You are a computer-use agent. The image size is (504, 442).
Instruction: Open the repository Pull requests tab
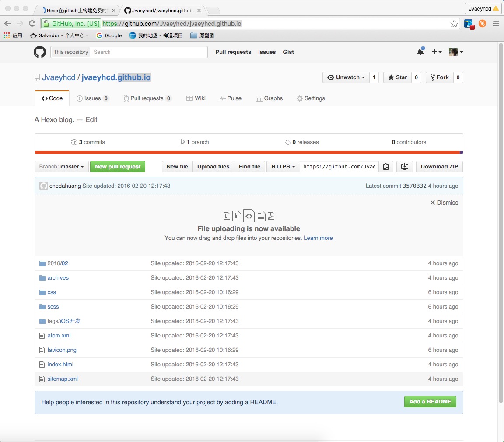[147, 98]
